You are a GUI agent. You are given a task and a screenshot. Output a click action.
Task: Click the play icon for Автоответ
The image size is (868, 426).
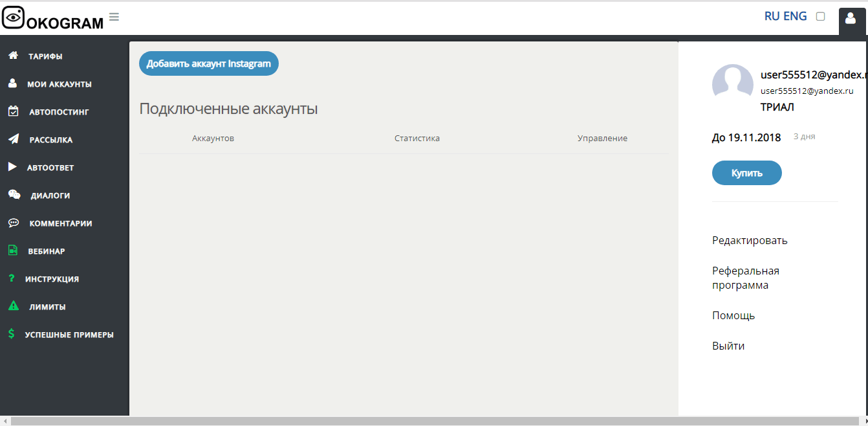click(x=12, y=167)
